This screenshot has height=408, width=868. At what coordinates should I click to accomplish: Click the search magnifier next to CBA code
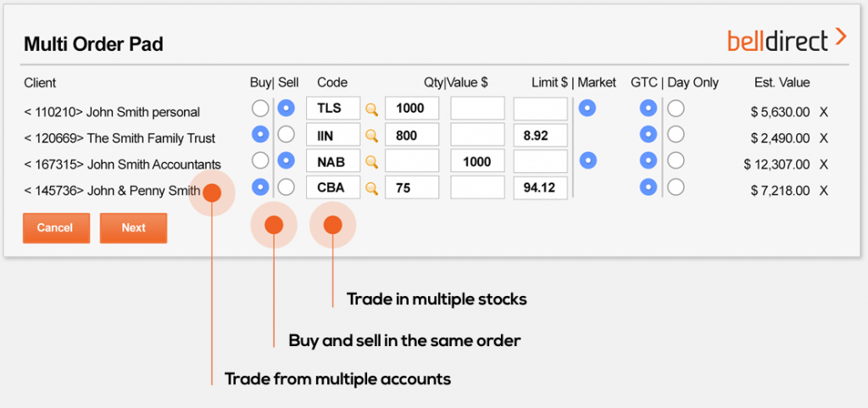[371, 187]
